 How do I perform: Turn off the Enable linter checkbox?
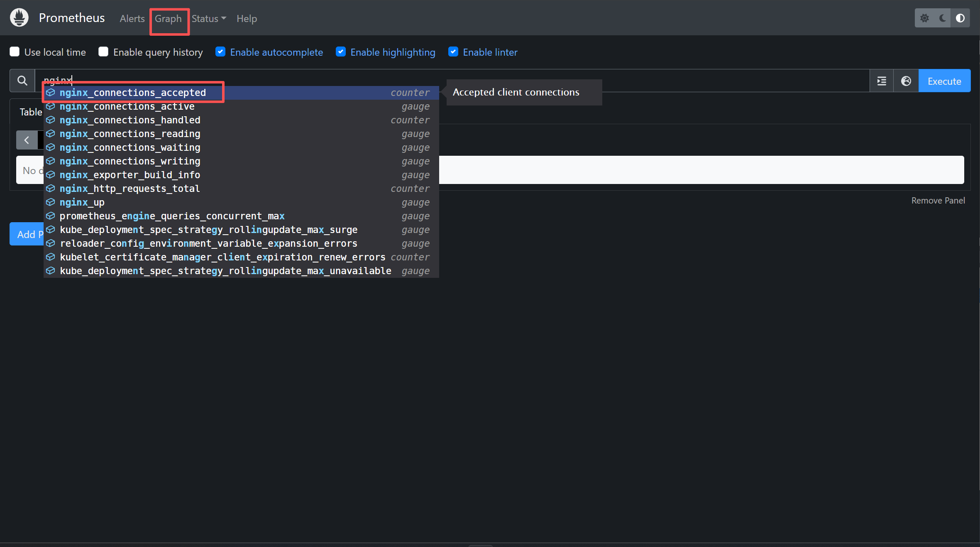[453, 52]
